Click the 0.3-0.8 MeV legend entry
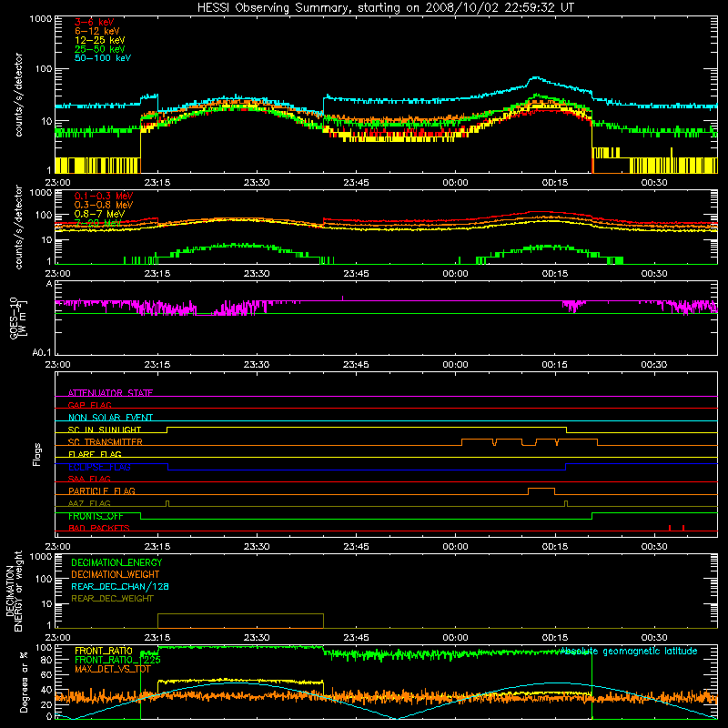Viewport: 728px width, 728px height. point(104,205)
